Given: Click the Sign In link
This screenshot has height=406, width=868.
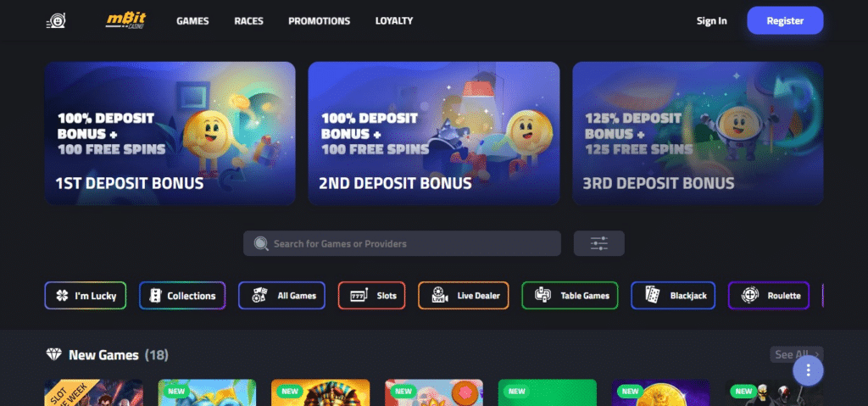Looking at the screenshot, I should click(x=712, y=21).
